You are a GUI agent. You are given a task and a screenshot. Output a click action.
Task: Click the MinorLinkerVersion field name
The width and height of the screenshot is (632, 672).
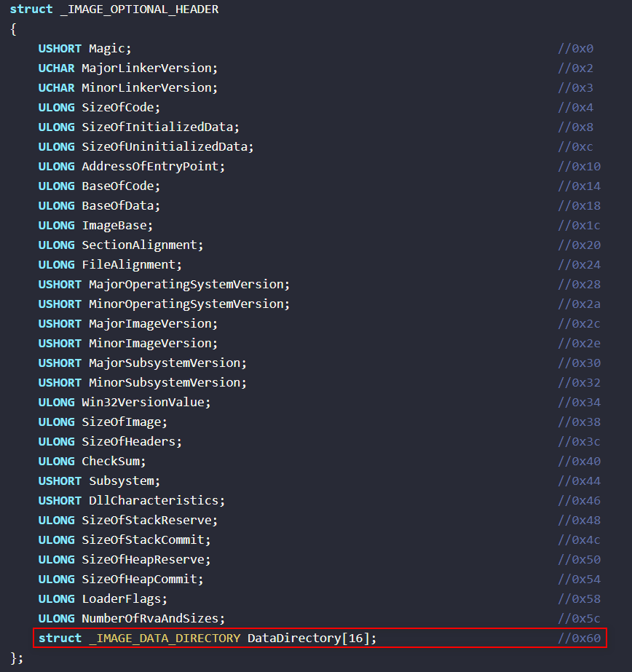[x=149, y=88]
